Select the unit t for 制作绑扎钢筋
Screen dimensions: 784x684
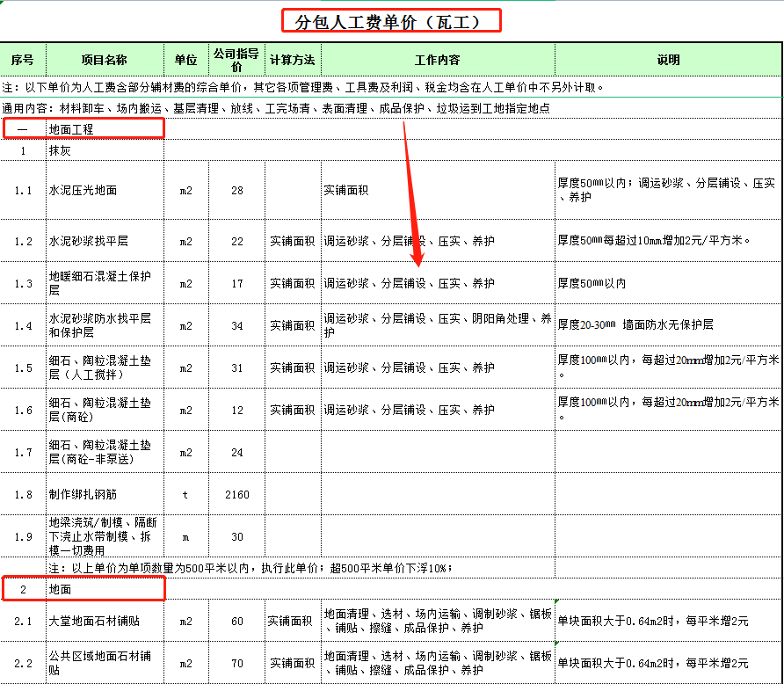pyautogui.click(x=185, y=494)
